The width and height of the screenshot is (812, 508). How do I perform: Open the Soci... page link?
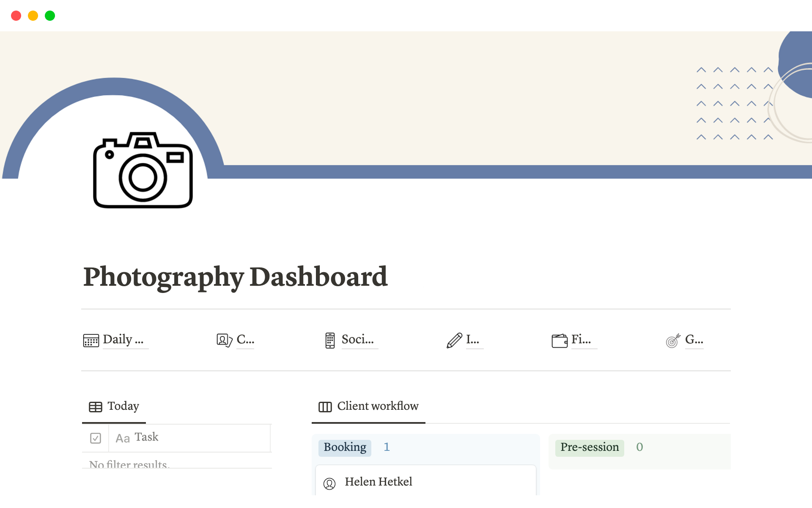pos(357,340)
